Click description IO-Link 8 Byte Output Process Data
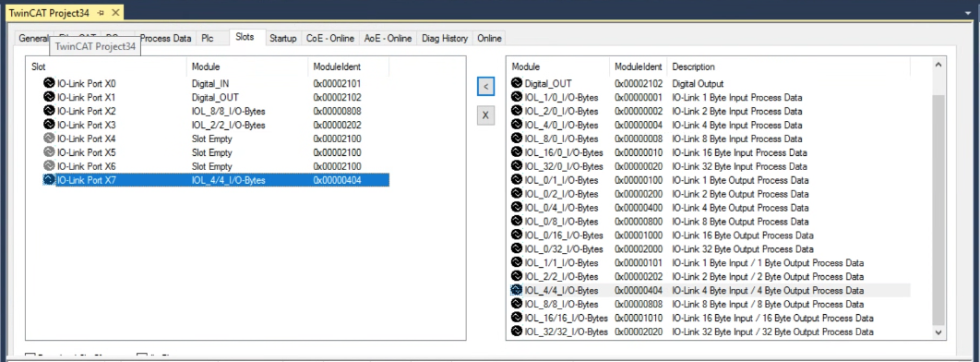The width and height of the screenshot is (980, 362). (740, 222)
